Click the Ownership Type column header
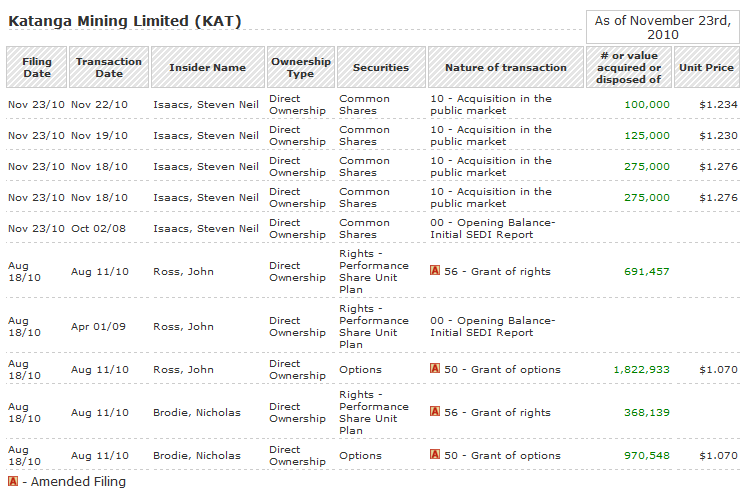 [301, 67]
